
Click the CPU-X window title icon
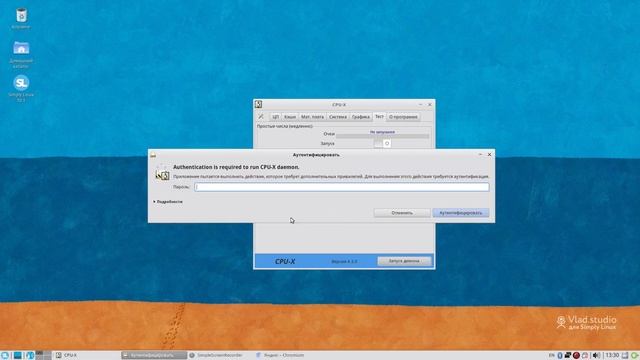[x=258, y=104]
